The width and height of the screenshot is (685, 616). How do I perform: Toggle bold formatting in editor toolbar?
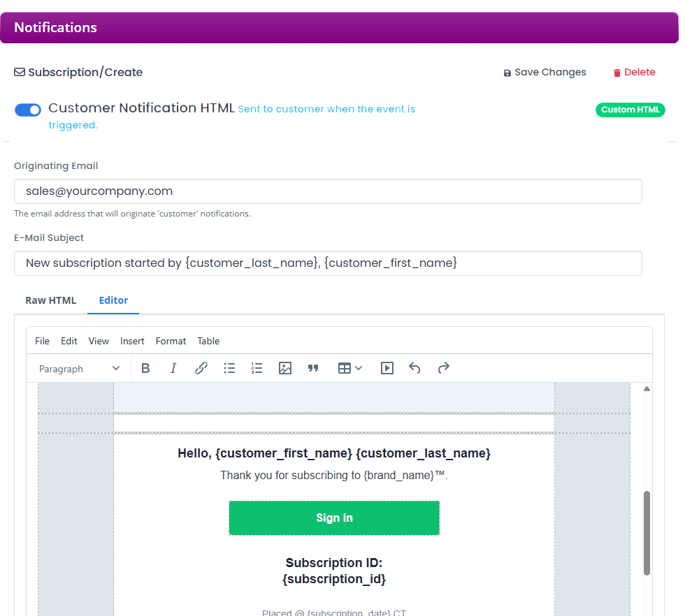[145, 368]
